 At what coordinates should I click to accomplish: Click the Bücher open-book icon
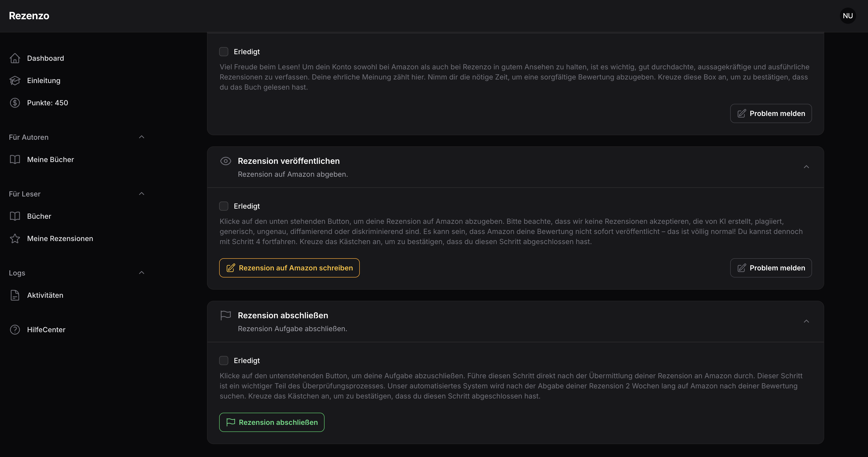pos(15,216)
